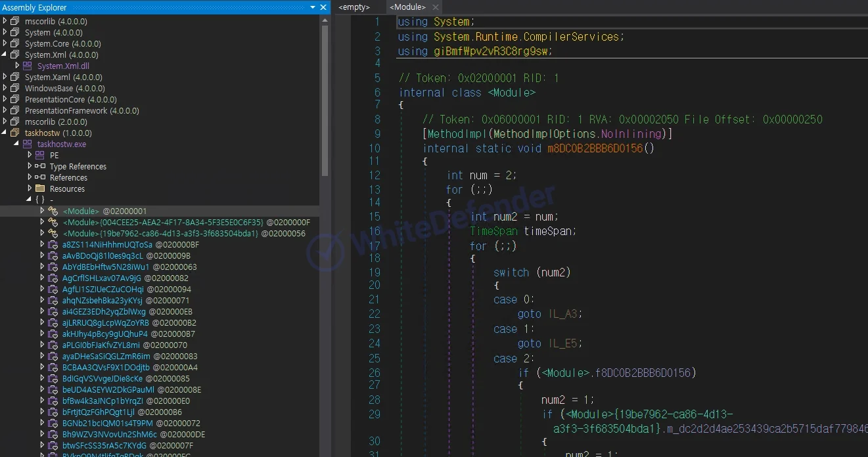Click the <Module> @02000001 class icon
868x457 pixels.
[x=53, y=211]
